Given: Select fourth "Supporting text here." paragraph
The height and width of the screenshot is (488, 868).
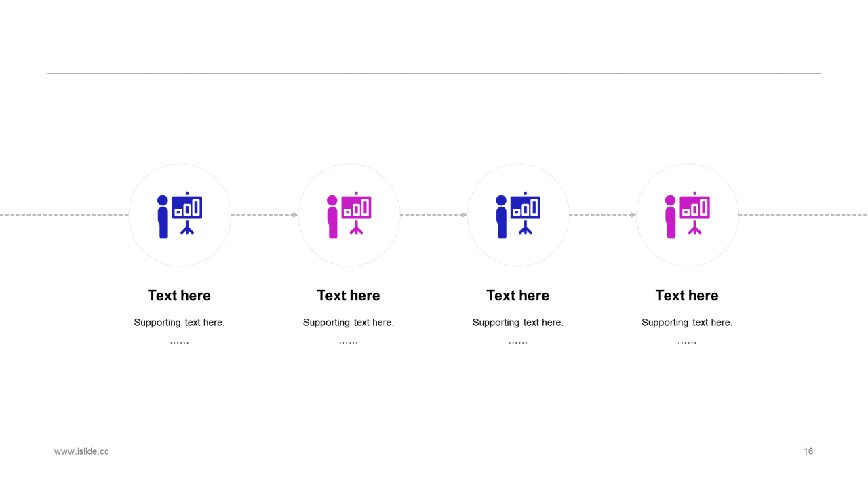Looking at the screenshot, I should 687,323.
